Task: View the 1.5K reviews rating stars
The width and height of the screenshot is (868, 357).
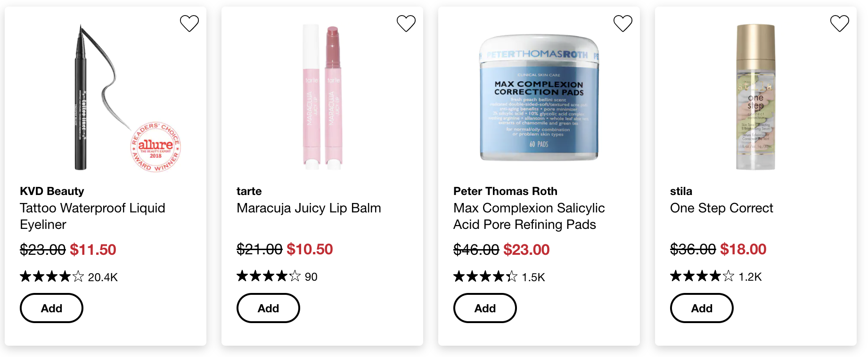Action: tap(499, 276)
